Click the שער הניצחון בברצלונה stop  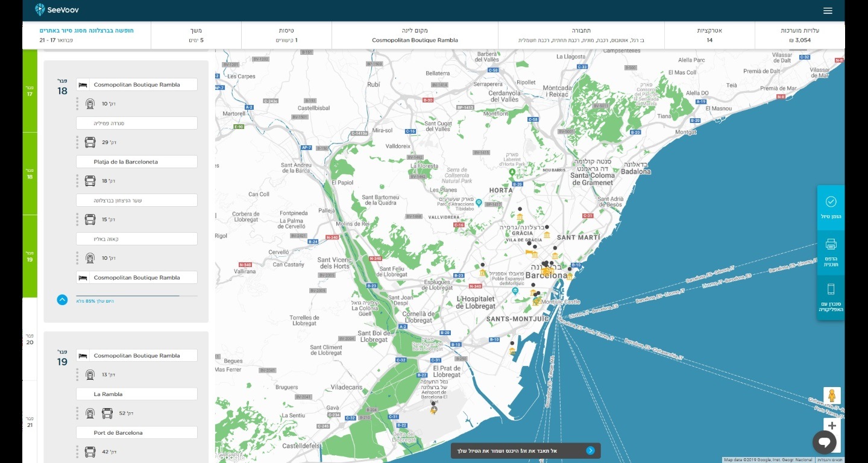tap(137, 200)
